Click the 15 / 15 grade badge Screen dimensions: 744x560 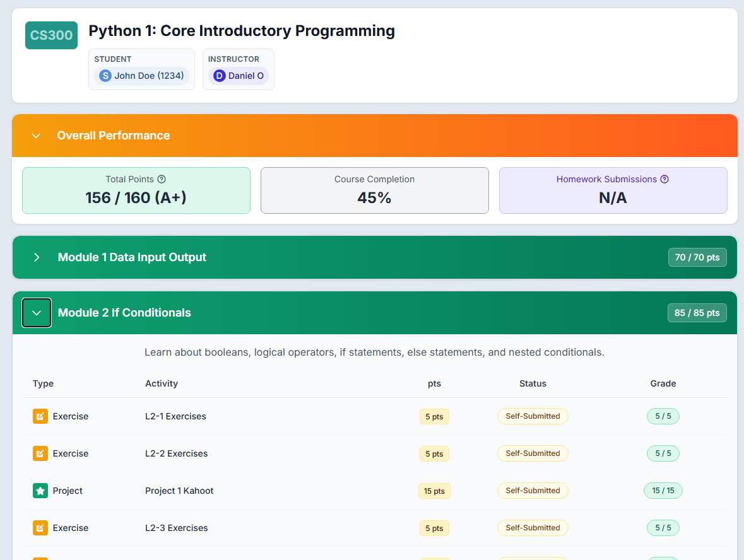click(x=663, y=491)
